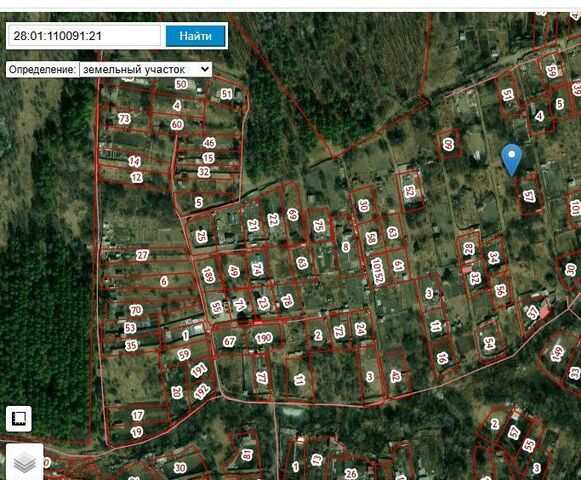This screenshot has width=581, height=480.
Task: Click the cadastral number input field
Action: [84, 36]
